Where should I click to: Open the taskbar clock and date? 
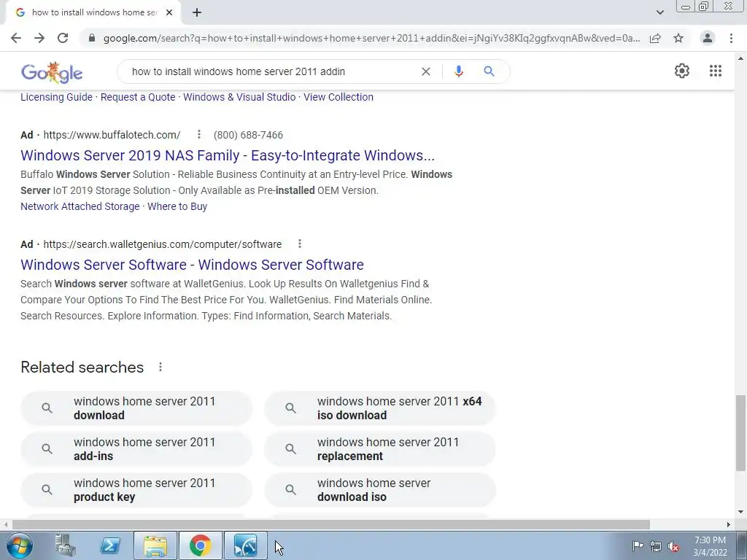coord(711,546)
